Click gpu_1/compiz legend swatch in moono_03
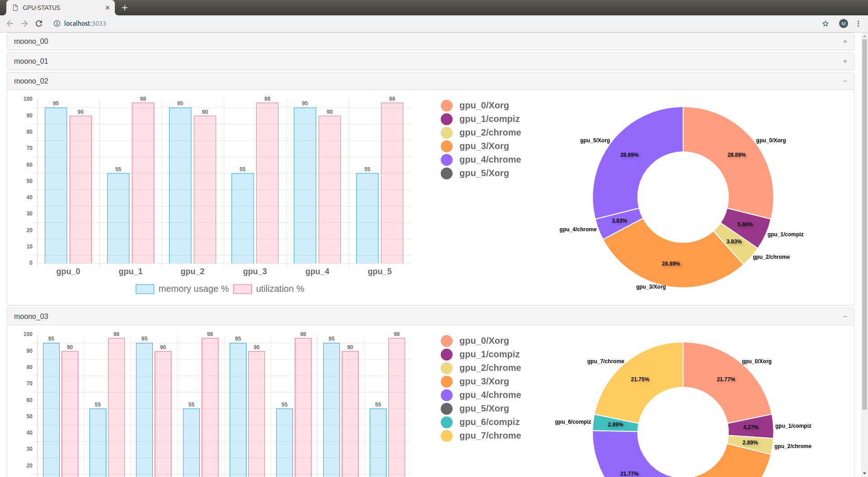 (447, 355)
